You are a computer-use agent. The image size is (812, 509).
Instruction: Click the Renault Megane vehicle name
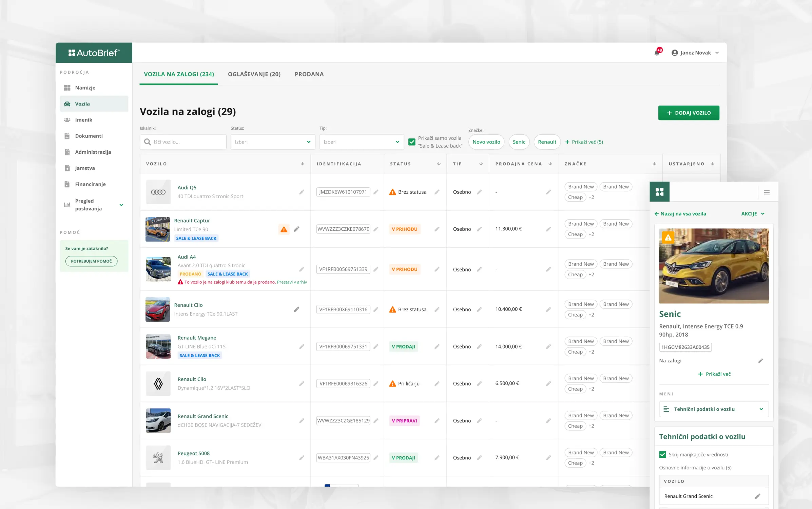tap(197, 338)
